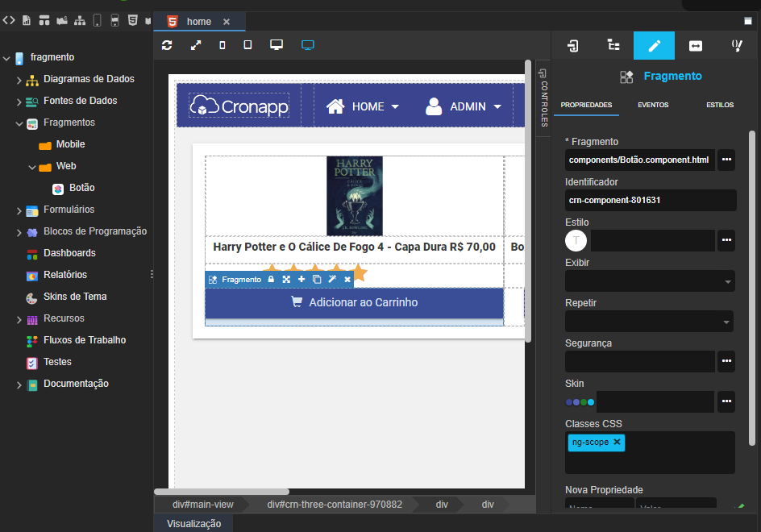Expand the Blocos de Programação node
Image resolution: width=761 pixels, height=532 pixels.
[x=19, y=232]
